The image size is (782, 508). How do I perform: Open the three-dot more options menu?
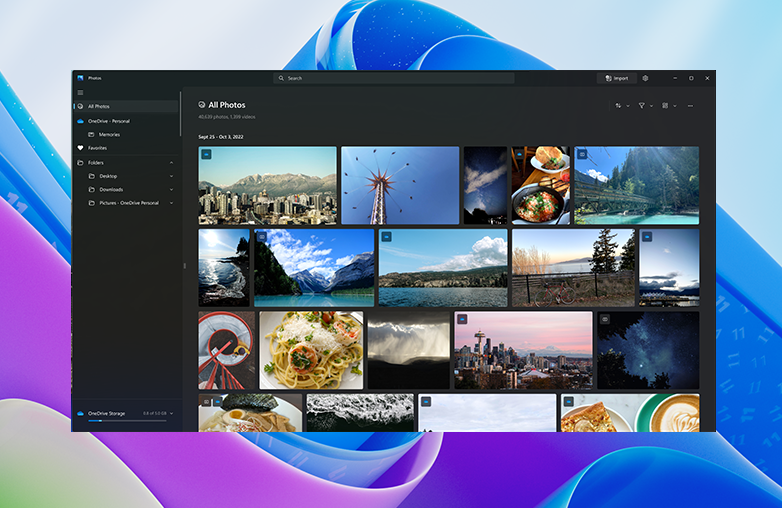coord(690,106)
